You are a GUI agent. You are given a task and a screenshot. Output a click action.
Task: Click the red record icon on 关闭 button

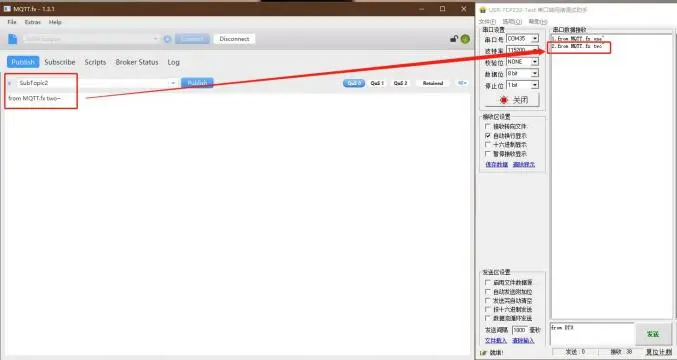(503, 100)
